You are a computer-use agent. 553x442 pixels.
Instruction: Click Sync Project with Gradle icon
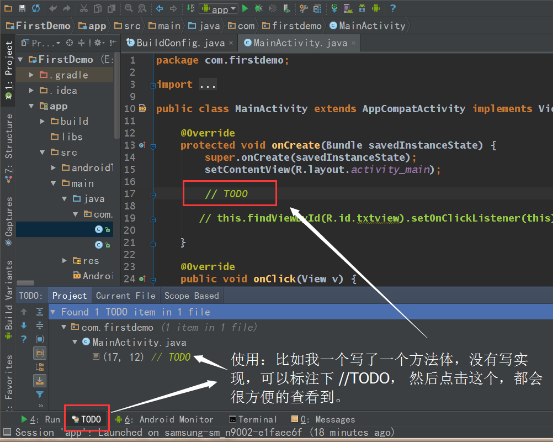pos(334,8)
